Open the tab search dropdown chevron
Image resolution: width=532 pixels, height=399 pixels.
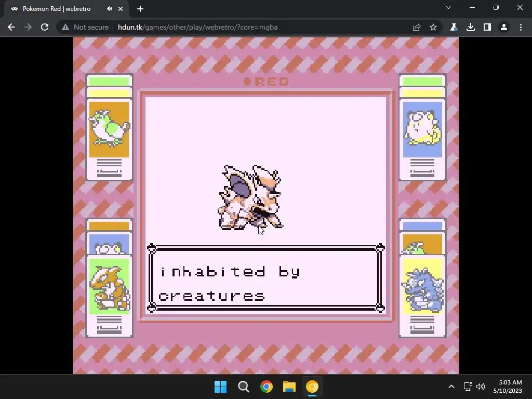(448, 7)
